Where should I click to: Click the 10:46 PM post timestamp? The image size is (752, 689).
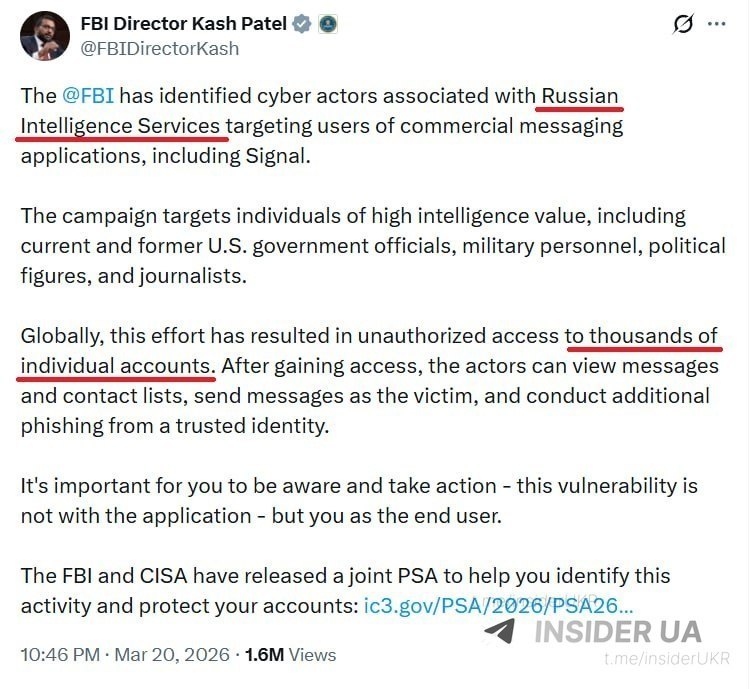(60, 655)
